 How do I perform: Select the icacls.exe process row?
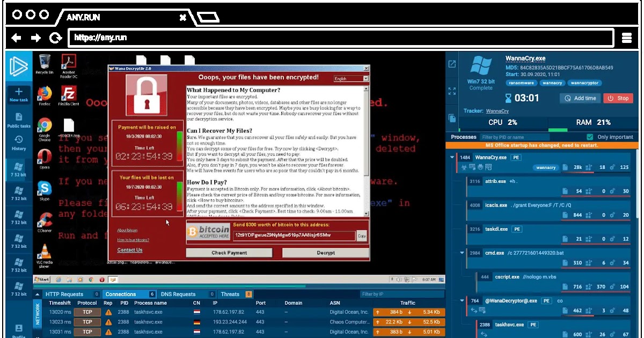[548, 210]
